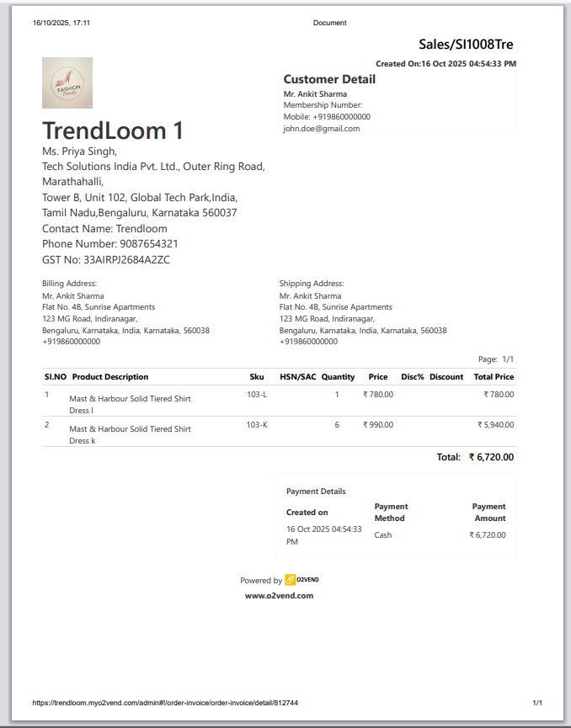
Task: Click the SKU value 103-K
Action: [x=257, y=425]
